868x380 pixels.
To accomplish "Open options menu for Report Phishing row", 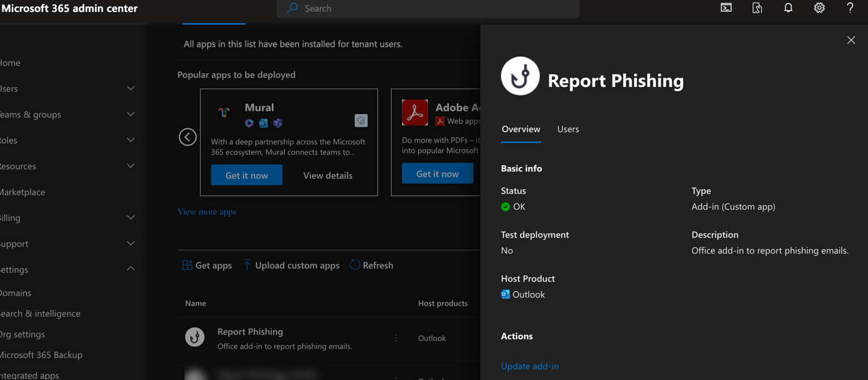I will [396, 338].
